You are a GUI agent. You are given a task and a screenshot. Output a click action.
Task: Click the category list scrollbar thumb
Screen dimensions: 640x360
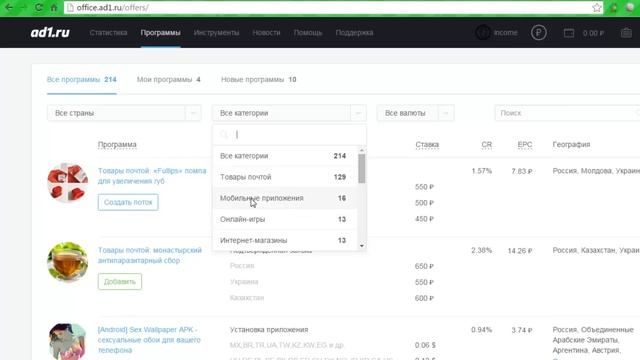click(362, 169)
